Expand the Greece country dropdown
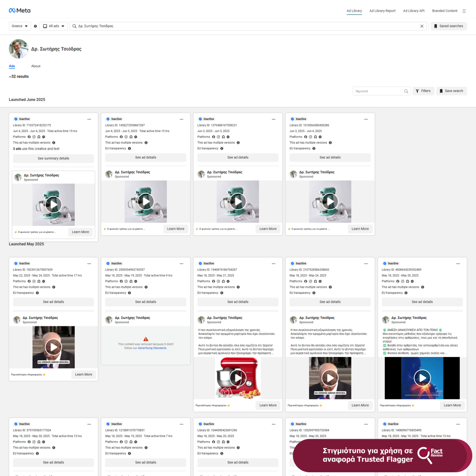 click(20, 26)
